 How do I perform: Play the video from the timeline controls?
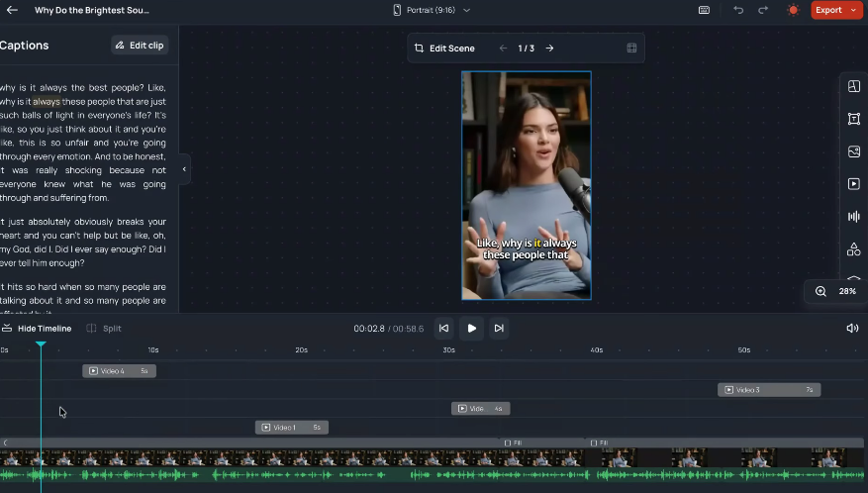(x=471, y=328)
